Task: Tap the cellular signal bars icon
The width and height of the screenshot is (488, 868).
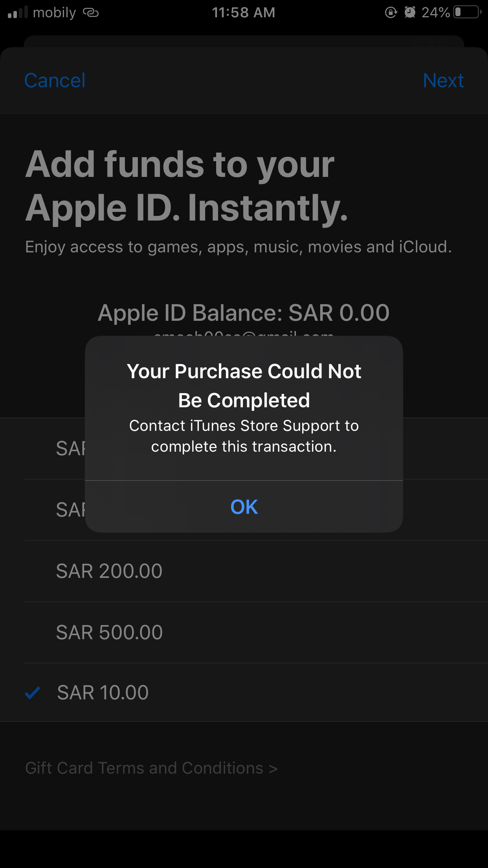Action: tap(18, 13)
